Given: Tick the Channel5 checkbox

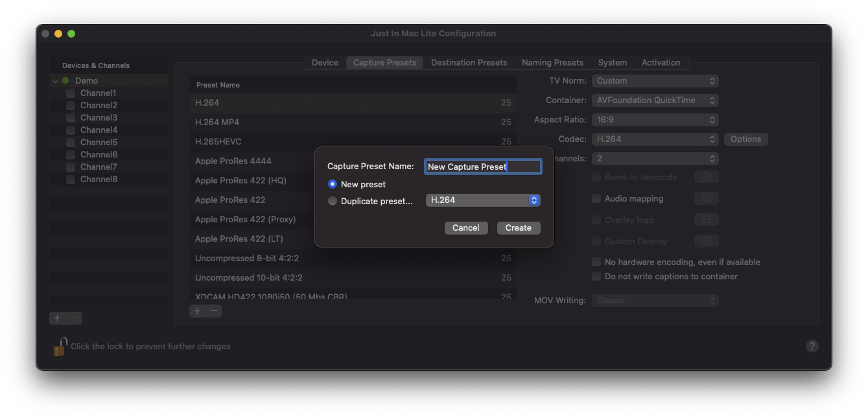Looking at the screenshot, I should pyautogui.click(x=71, y=143).
